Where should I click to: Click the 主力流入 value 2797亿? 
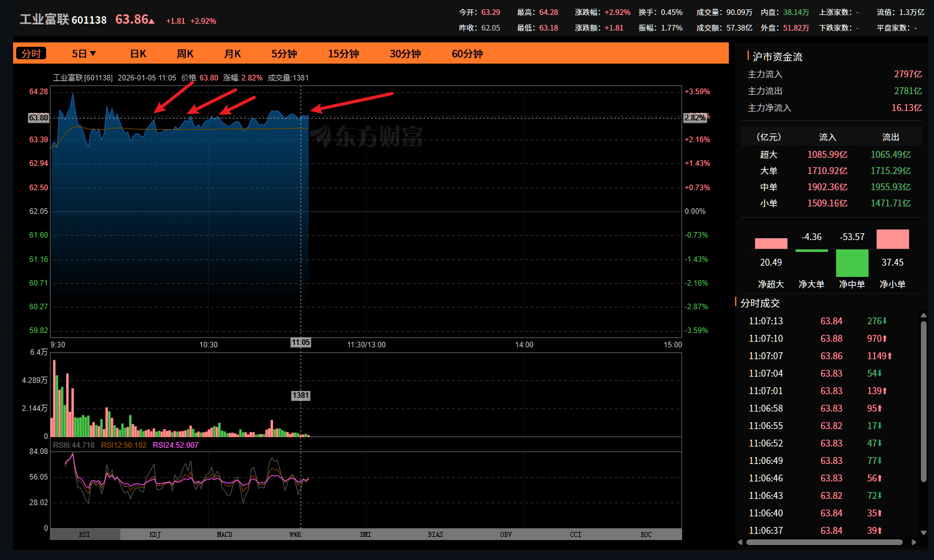908,74
